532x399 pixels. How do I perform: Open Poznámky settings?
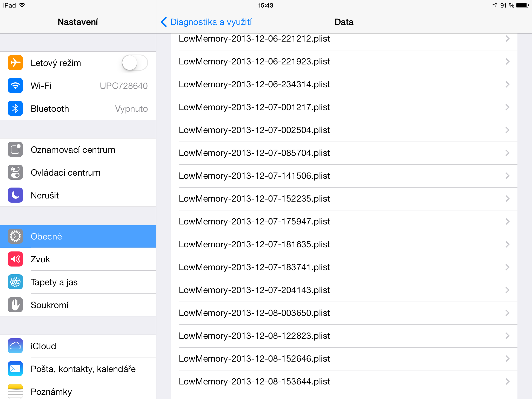[78, 390]
